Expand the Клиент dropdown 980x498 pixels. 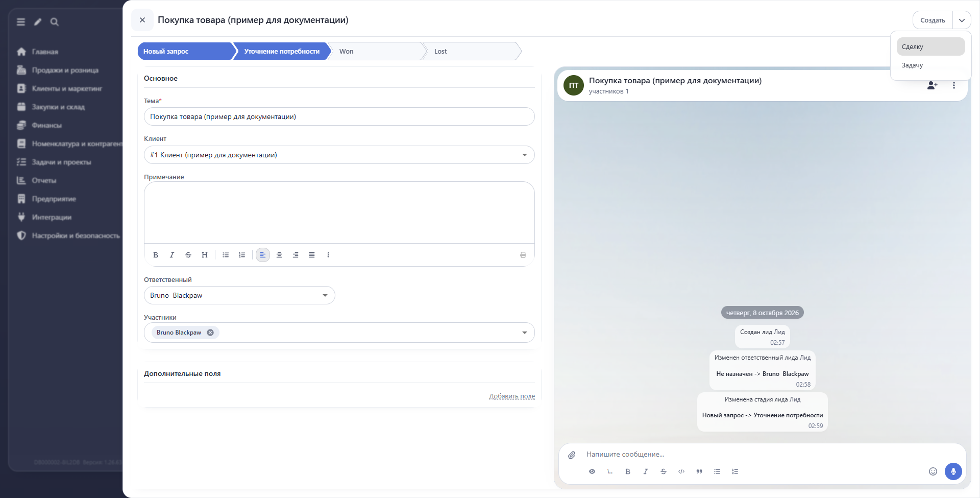[525, 155]
